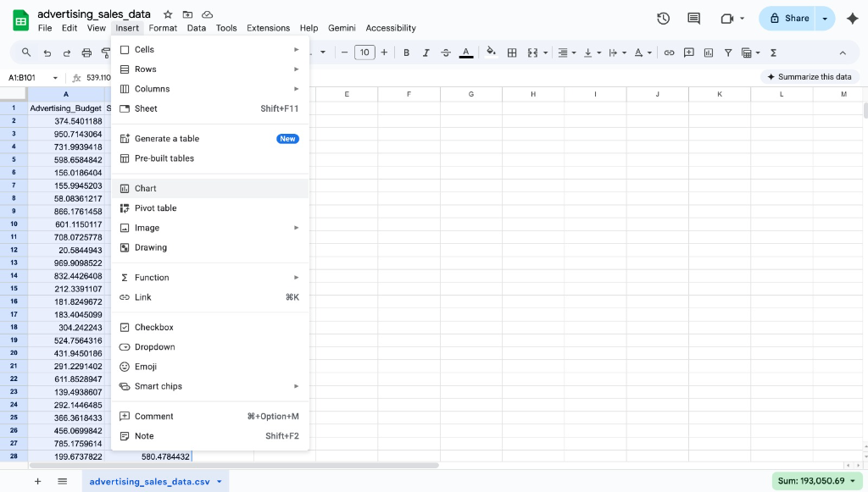The width and height of the screenshot is (868, 492).
Task: Open version history clock icon
Action: coord(663,17)
